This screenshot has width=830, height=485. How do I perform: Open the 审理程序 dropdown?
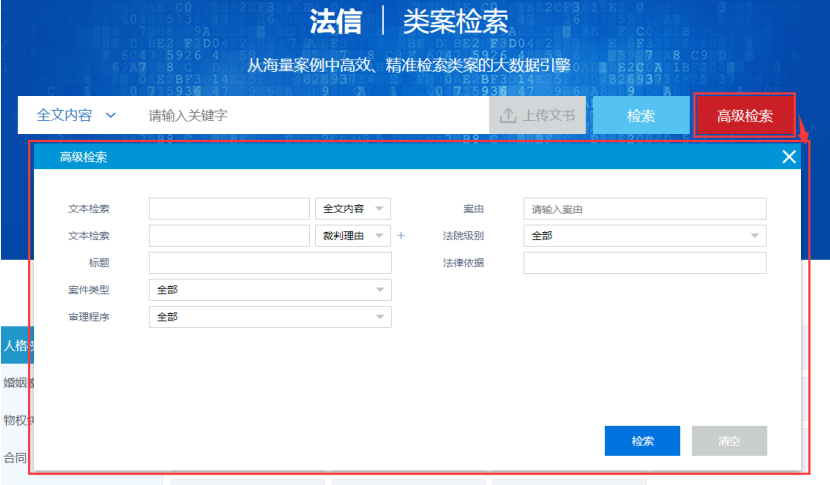point(270,317)
